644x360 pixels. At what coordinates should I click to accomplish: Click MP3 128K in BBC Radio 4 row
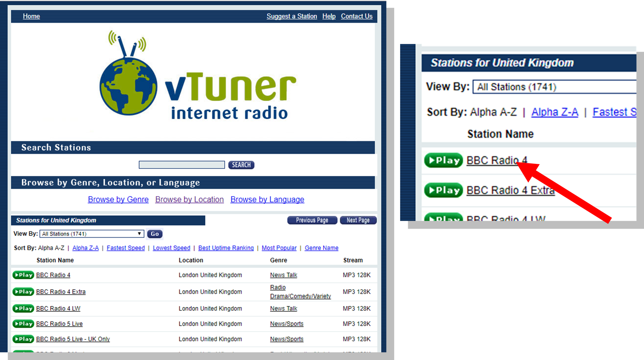click(x=357, y=275)
